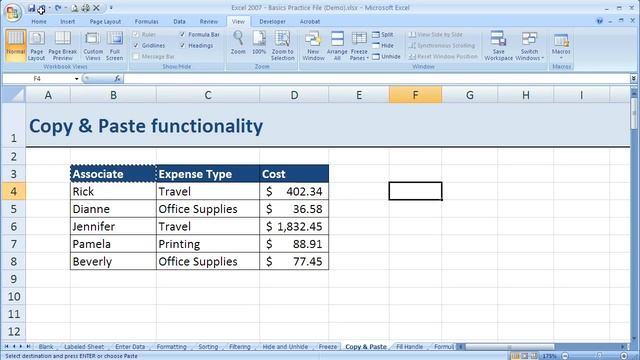Viewport: 640px width, 360px height.
Task: Open the Developer ribbon tab
Action: [272, 22]
